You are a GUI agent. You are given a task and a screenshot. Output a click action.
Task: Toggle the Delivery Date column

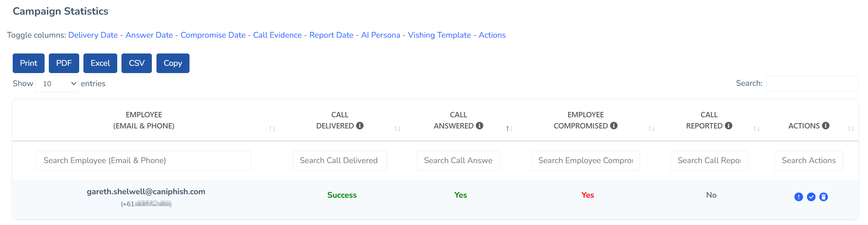click(x=93, y=35)
